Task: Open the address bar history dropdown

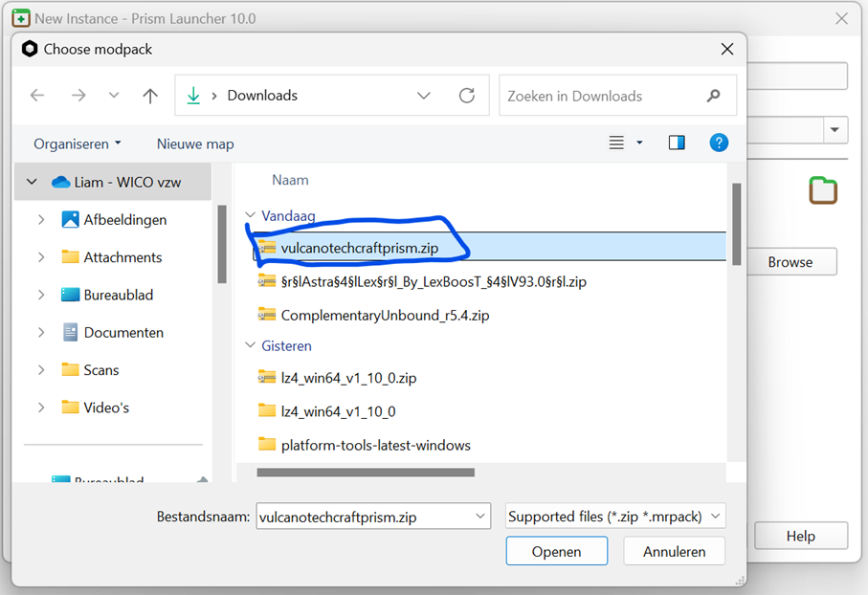Action: click(424, 96)
